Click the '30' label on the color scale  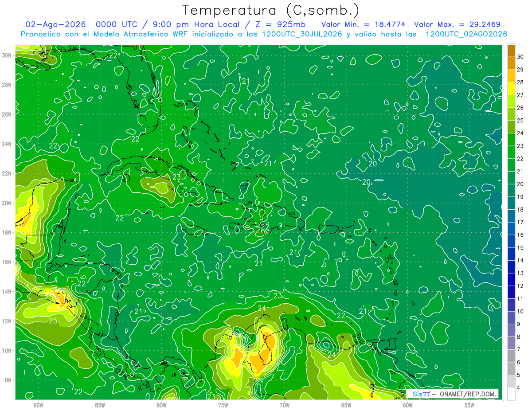(520, 57)
